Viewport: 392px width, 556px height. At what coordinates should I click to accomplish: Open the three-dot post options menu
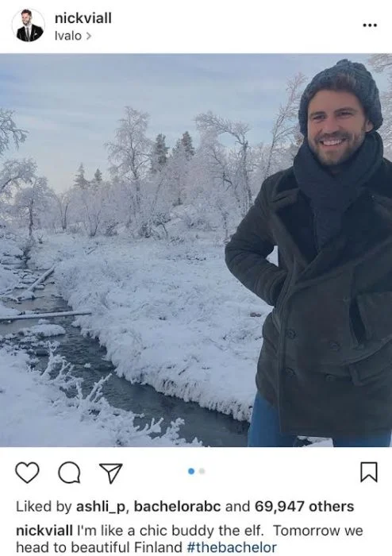(370, 25)
